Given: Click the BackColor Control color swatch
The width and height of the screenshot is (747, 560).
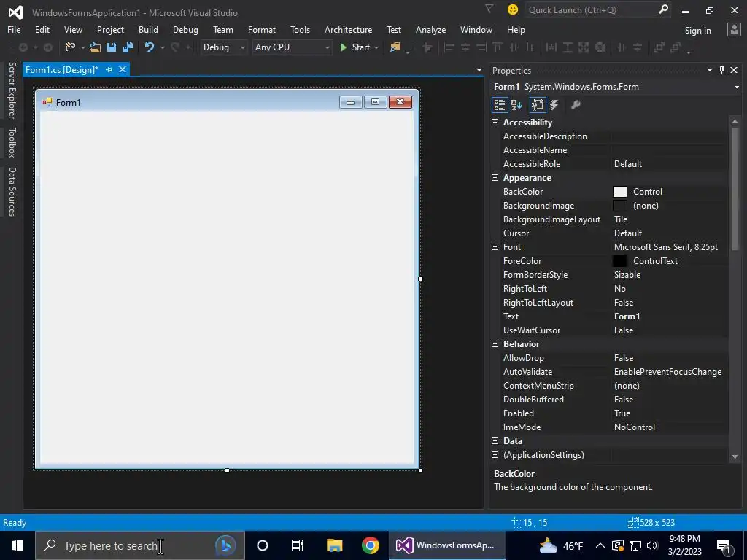Looking at the screenshot, I should 619,192.
